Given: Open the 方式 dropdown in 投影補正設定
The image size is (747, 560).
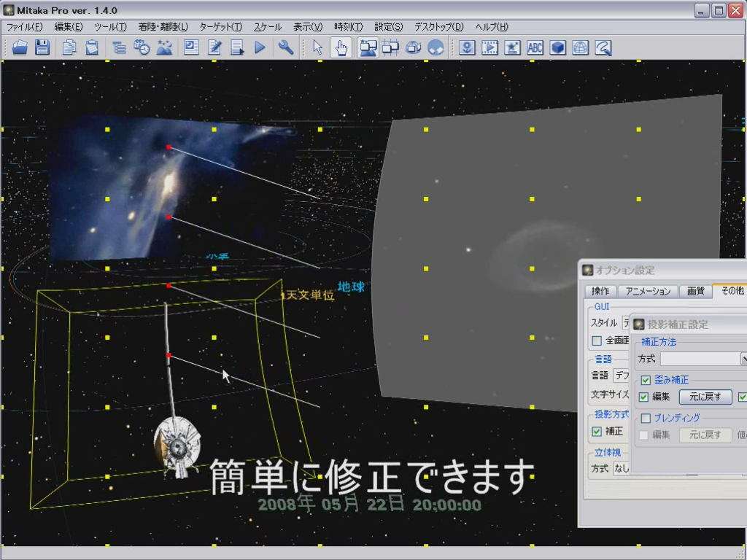Looking at the screenshot, I should click(x=704, y=359).
